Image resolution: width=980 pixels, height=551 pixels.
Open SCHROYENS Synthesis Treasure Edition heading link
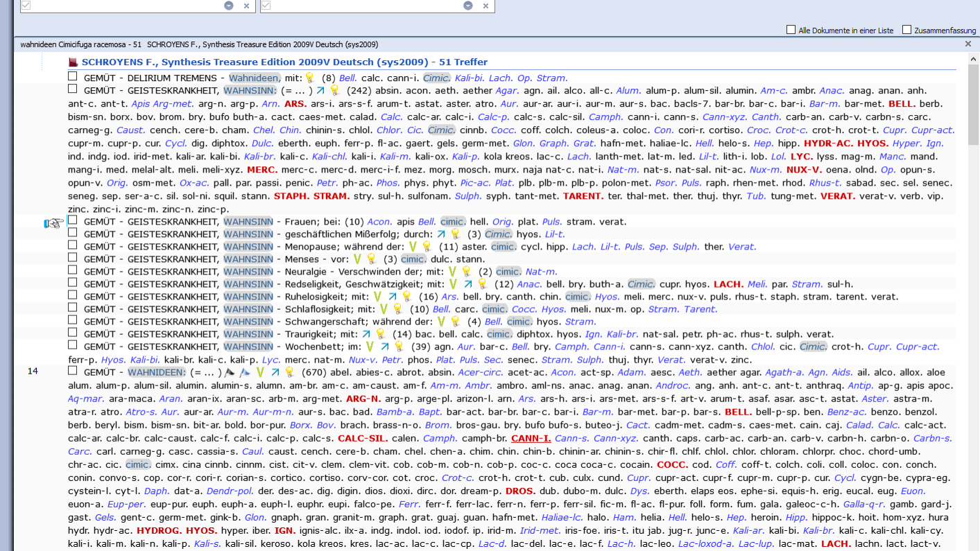click(x=284, y=62)
